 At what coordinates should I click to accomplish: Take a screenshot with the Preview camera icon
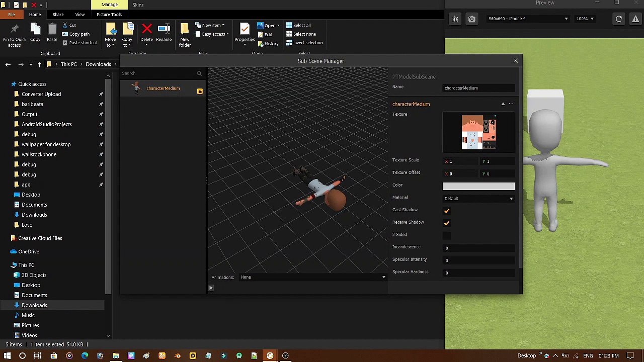tap(471, 19)
